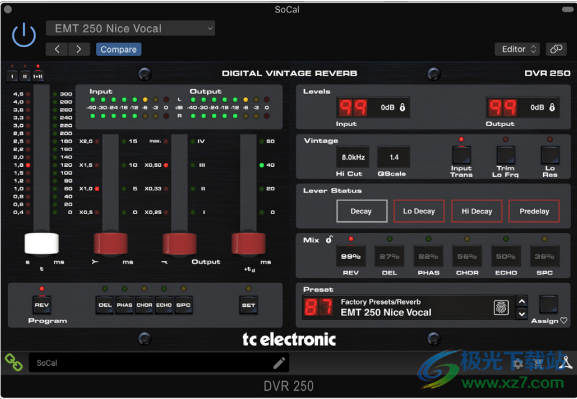The image size is (577, 399).
Task: Select channel I button at top left
Action: pyautogui.click(x=12, y=76)
